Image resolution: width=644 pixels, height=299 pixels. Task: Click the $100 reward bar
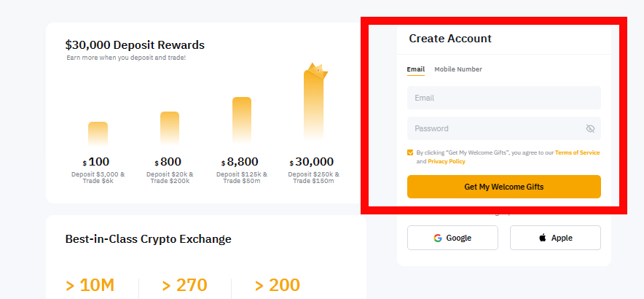[98, 133]
